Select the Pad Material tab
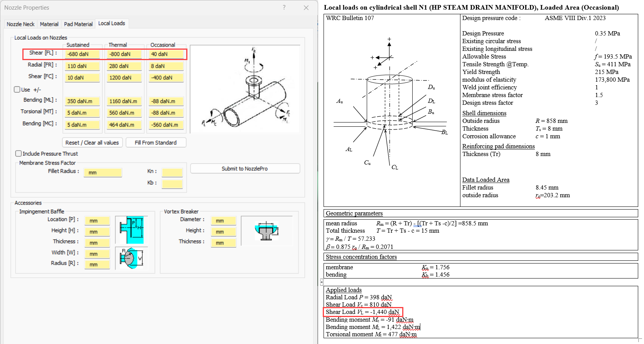 78,24
